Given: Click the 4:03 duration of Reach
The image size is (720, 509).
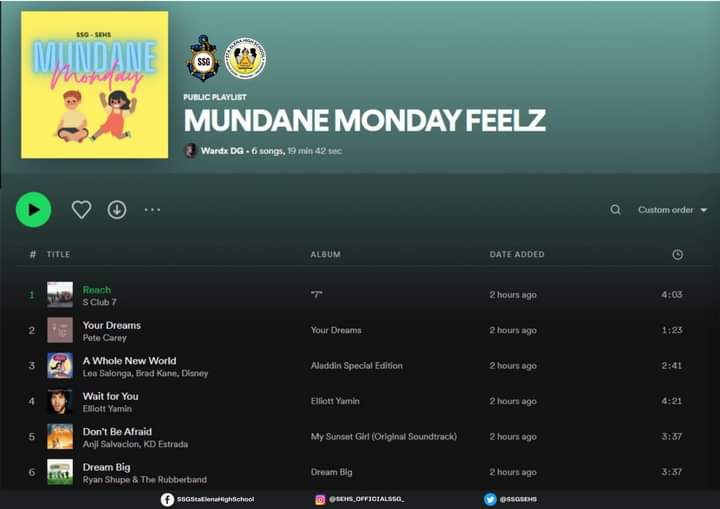Looking at the screenshot, I should click(x=671, y=294).
